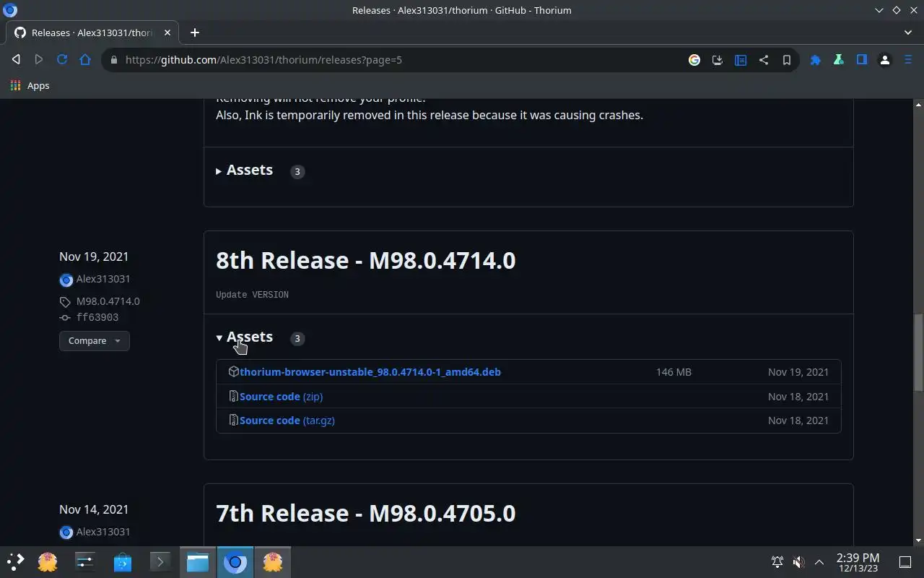Switch to the Releases · Alex313031/thorium tab

(x=92, y=33)
